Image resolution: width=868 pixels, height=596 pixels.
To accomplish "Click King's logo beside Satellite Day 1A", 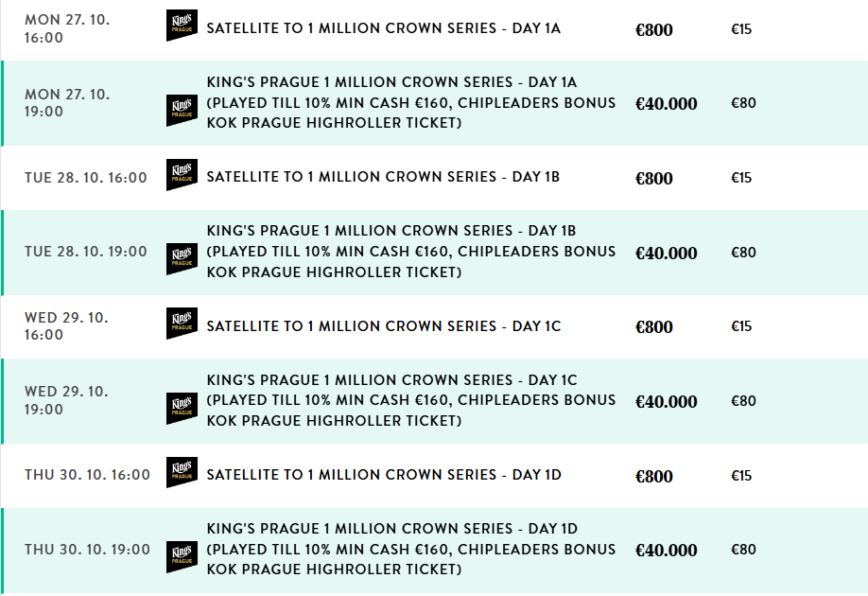I will pyautogui.click(x=182, y=26).
